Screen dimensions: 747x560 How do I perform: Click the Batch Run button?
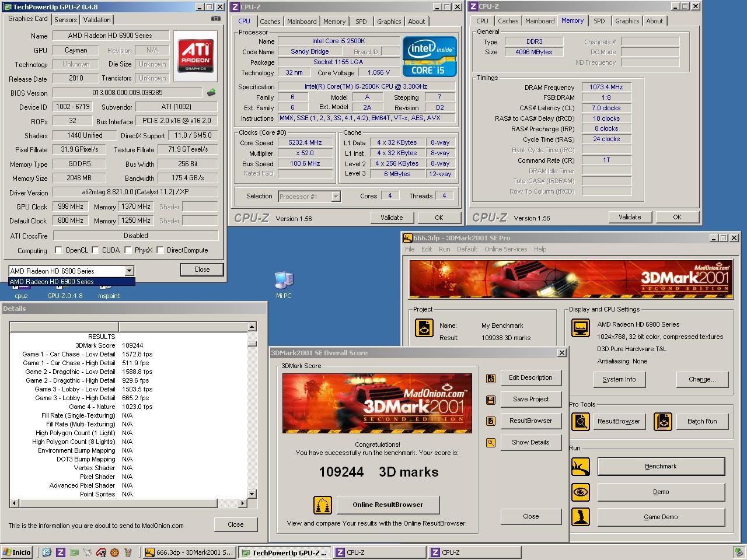pyautogui.click(x=702, y=422)
